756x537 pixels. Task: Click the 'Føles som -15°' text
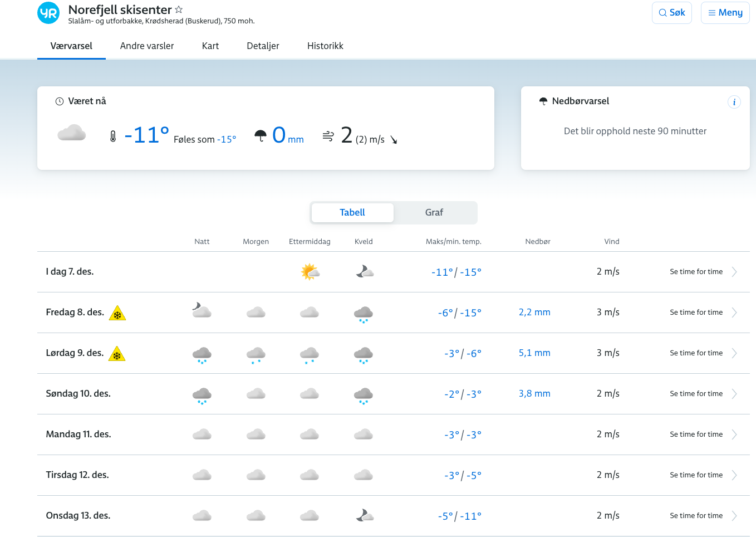tap(205, 139)
